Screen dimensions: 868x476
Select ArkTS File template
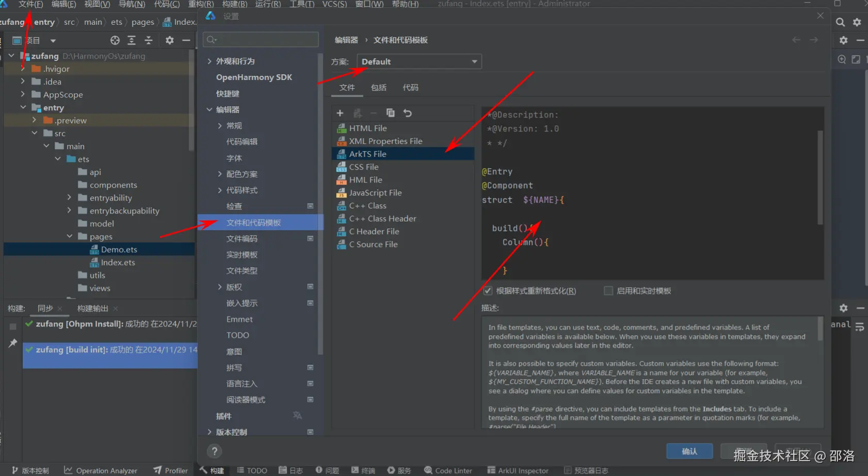pyautogui.click(x=403, y=154)
